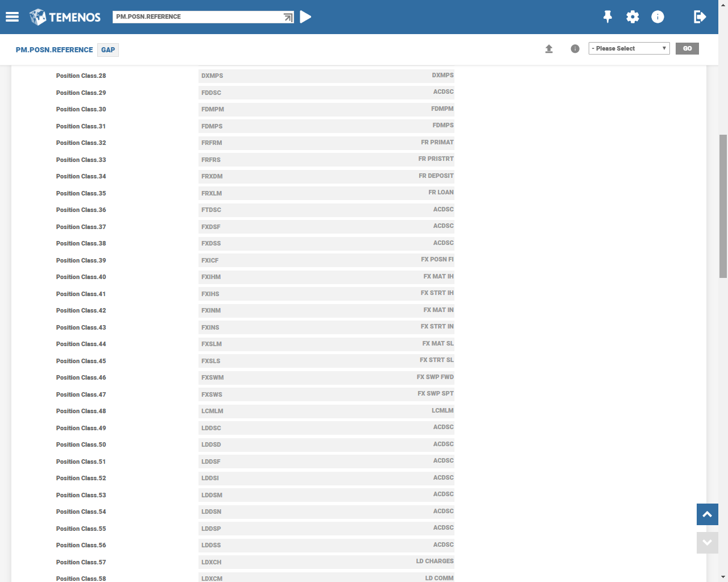
Task: Click the scroll down chevron button
Action: click(x=707, y=543)
